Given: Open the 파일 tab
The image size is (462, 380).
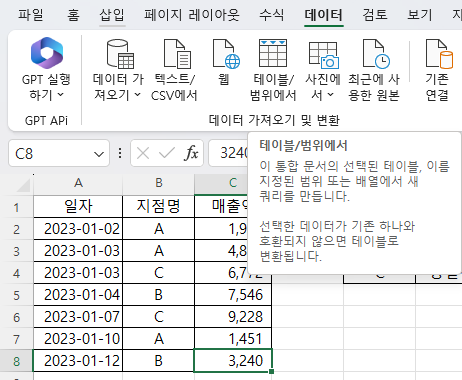Looking at the screenshot, I should 30,15.
